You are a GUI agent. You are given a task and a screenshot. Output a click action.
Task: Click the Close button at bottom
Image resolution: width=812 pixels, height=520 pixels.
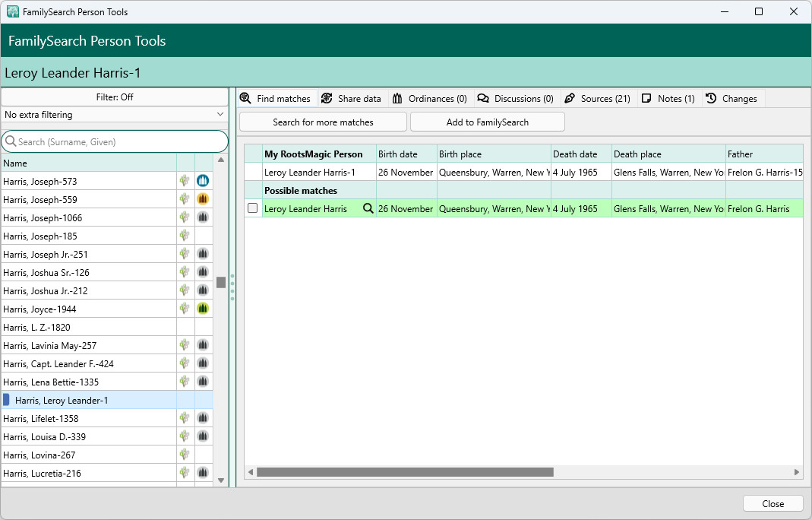click(773, 503)
